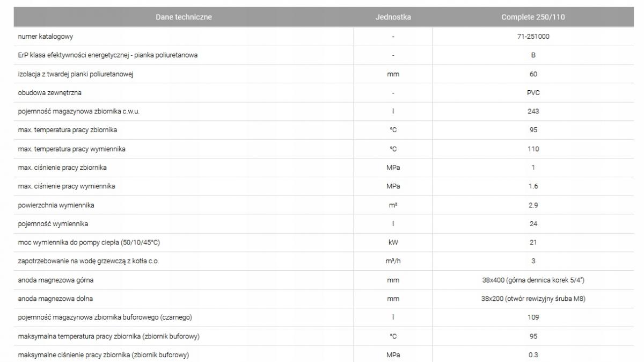Click the exchanger capacity value 24
644x362 pixels.
coord(533,223)
